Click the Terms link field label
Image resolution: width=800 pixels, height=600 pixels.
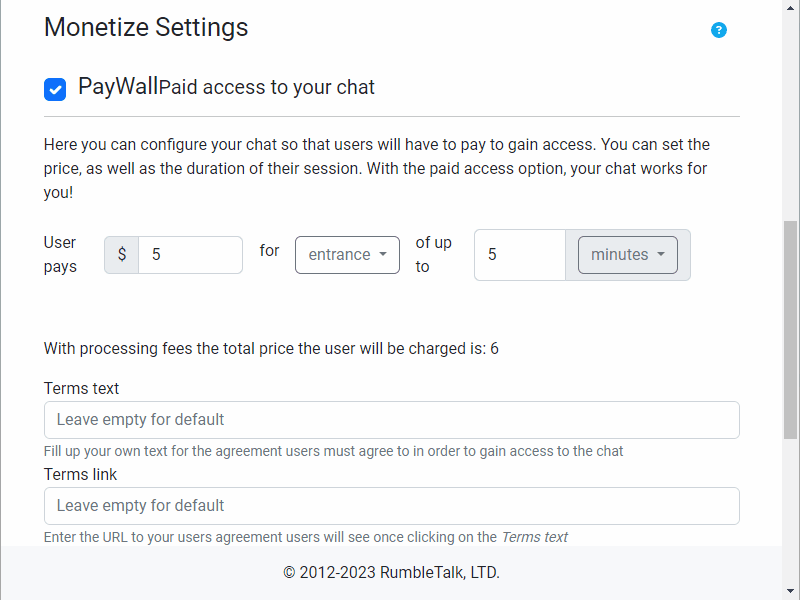pos(80,474)
